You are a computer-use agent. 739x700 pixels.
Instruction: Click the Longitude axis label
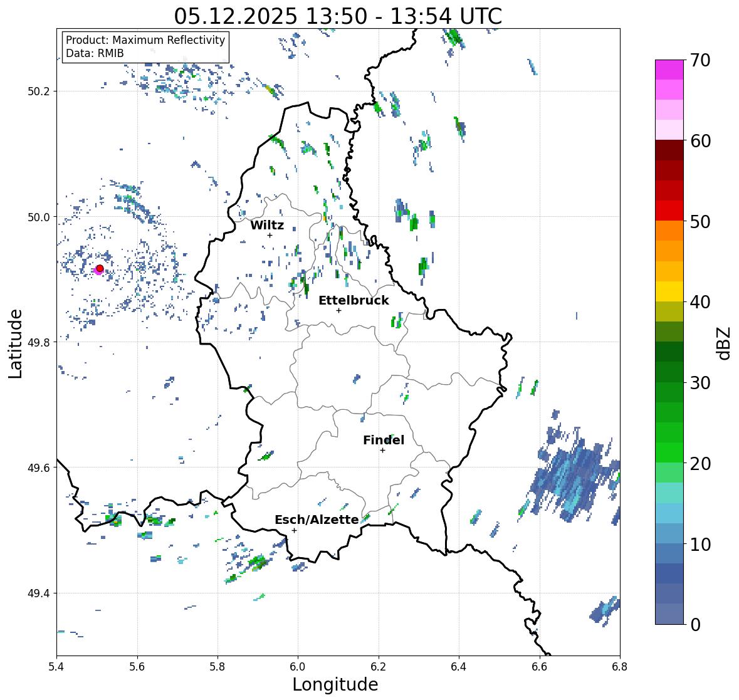click(335, 684)
